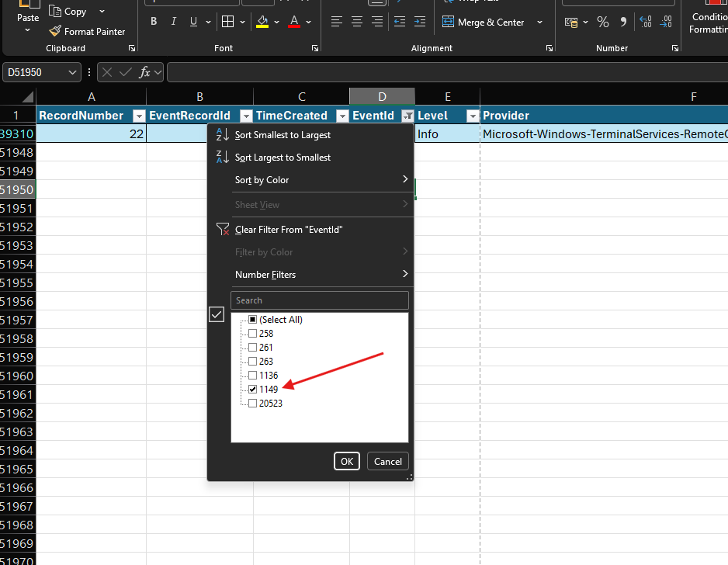Expand the Paste options arrow
Screen dimensions: 728x565
(x=27, y=30)
